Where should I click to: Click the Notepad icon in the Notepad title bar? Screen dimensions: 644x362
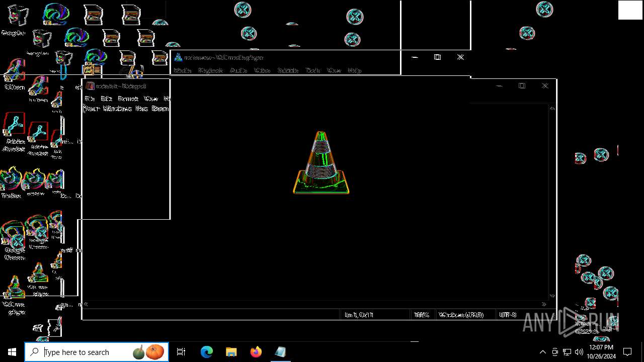click(x=90, y=86)
